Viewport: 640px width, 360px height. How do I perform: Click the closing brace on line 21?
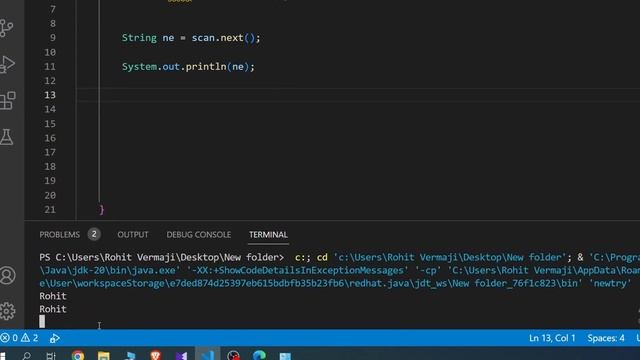[x=102, y=210]
